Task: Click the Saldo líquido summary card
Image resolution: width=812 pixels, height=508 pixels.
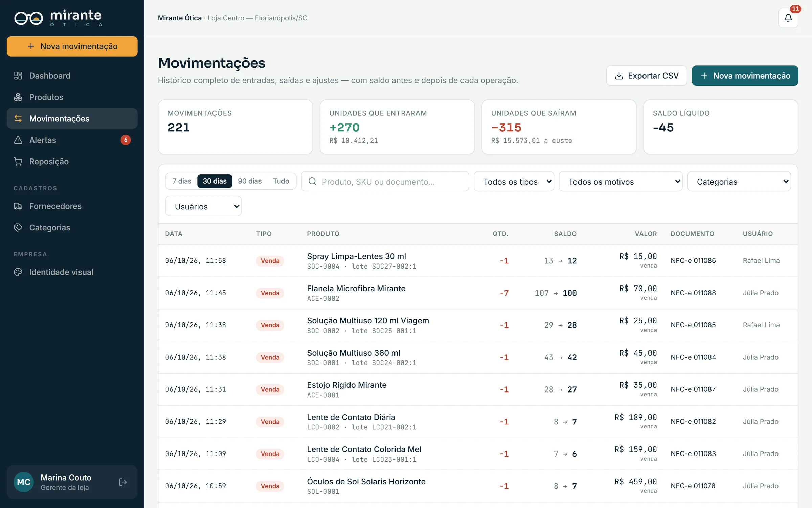Action: pyautogui.click(x=721, y=127)
